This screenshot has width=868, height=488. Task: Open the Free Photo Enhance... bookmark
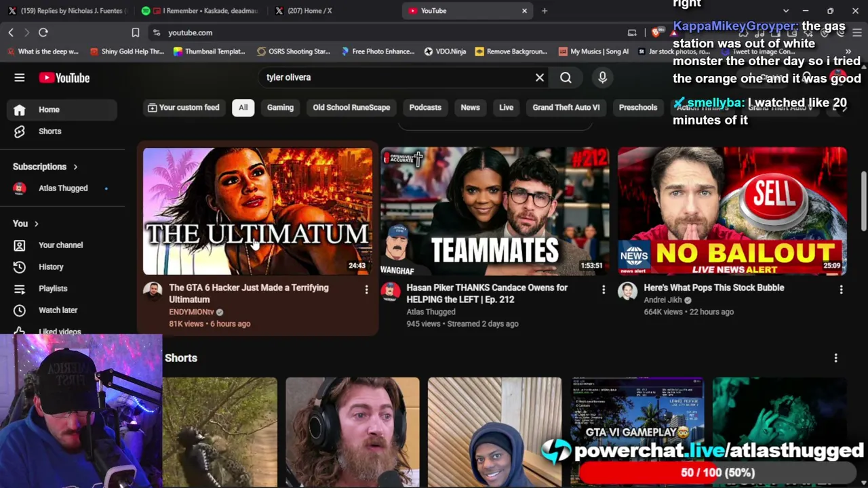point(377,52)
